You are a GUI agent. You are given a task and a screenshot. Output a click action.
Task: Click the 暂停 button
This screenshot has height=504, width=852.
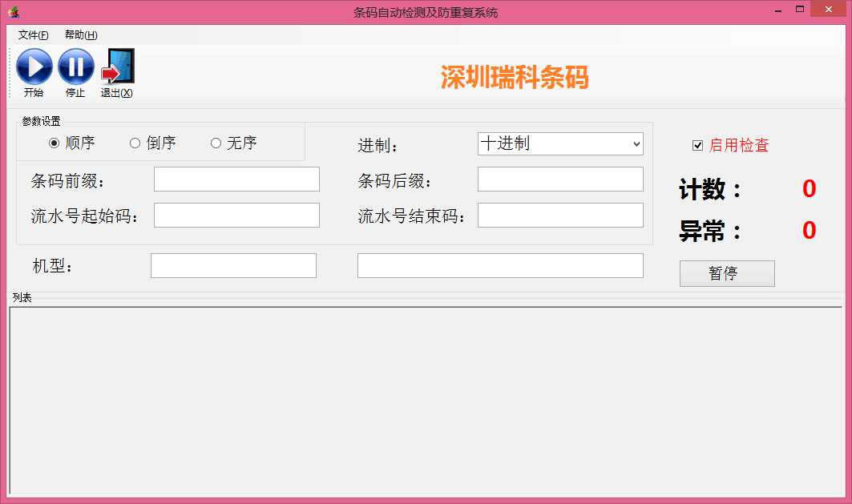pos(727,273)
